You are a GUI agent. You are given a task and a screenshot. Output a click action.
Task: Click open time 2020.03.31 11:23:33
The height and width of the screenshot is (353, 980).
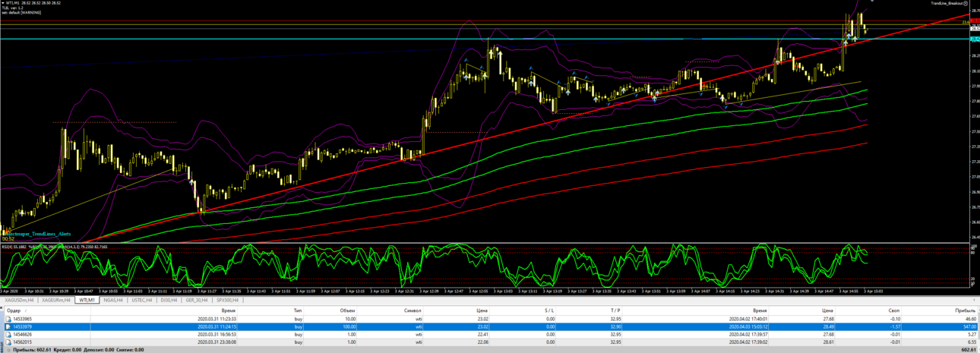click(217, 320)
